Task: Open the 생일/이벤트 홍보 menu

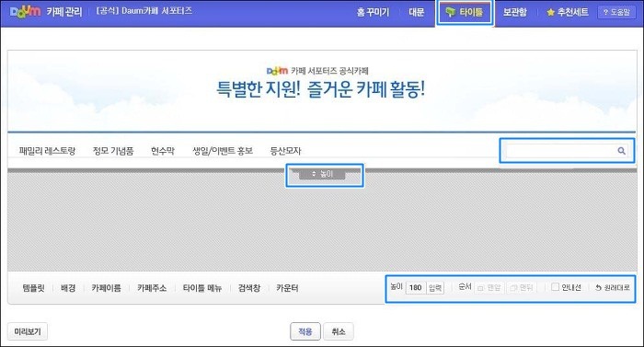Action: click(x=223, y=151)
